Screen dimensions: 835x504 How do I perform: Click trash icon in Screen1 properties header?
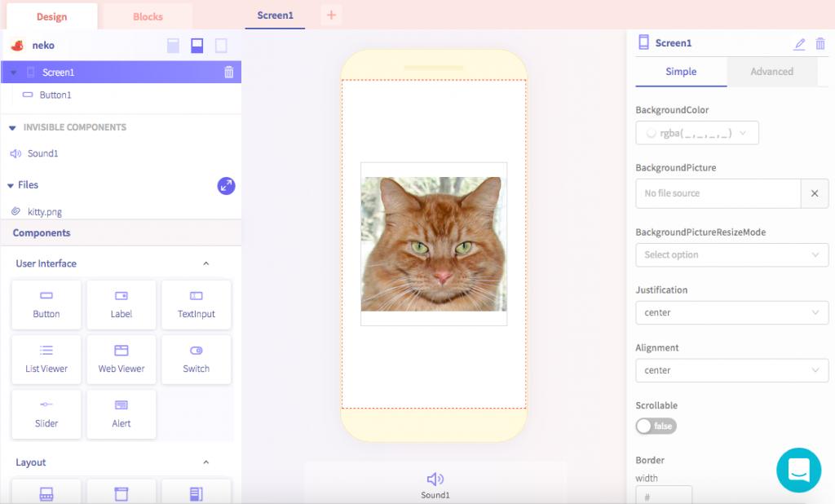[x=820, y=44]
